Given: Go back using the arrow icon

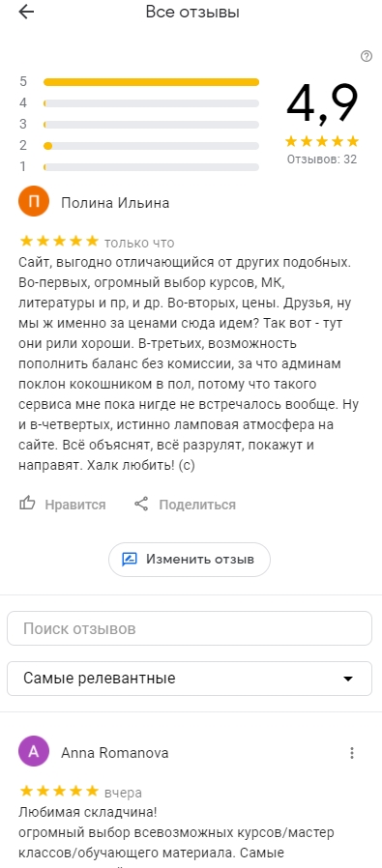Looking at the screenshot, I should pyautogui.click(x=26, y=13).
